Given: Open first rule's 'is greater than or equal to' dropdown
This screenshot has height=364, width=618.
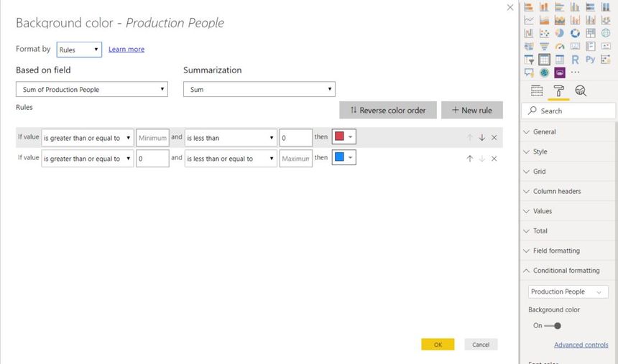Looking at the screenshot, I should 88,138.
